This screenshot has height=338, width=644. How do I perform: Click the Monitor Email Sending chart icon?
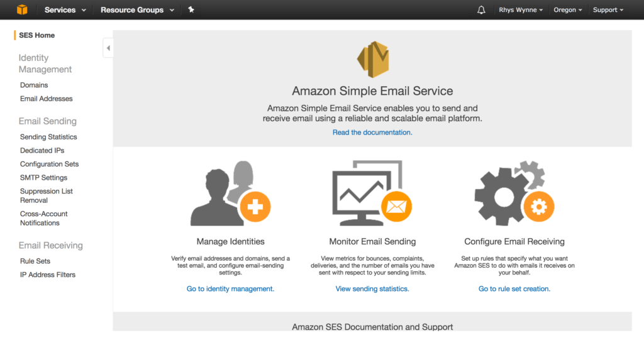pyautogui.click(x=372, y=193)
